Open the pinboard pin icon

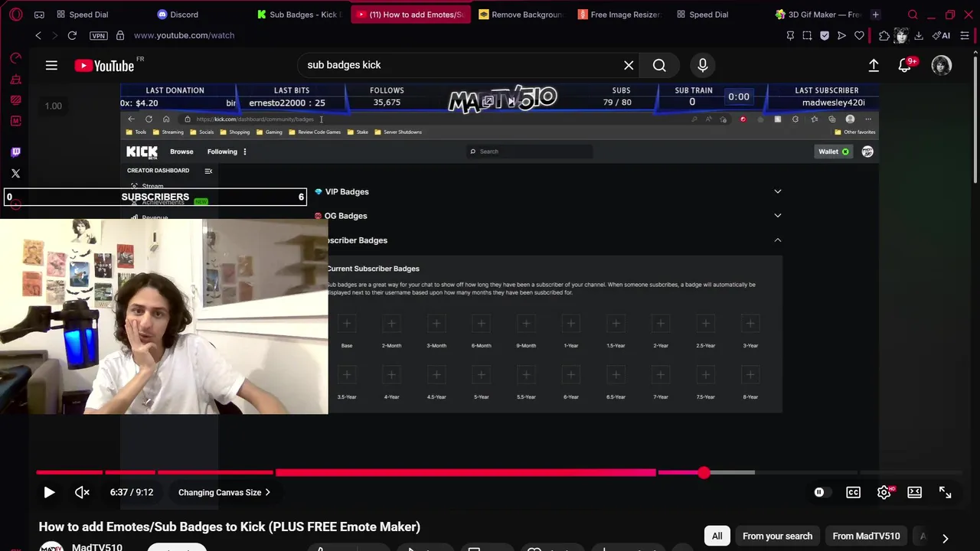click(790, 35)
